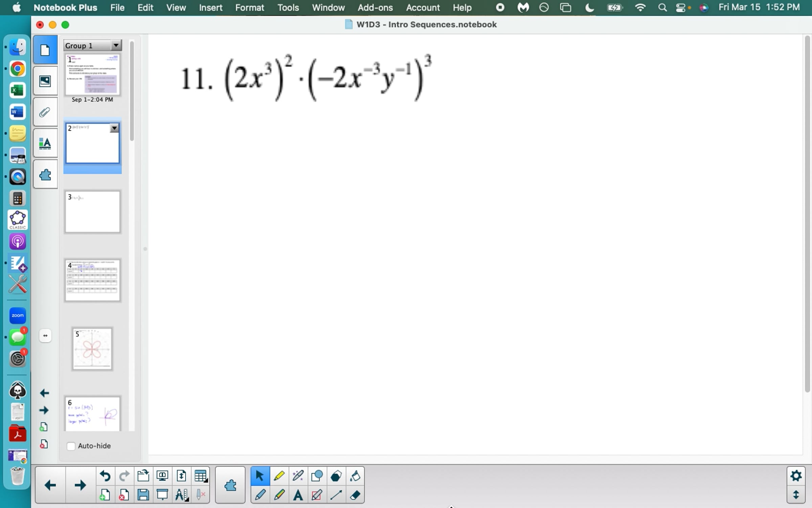This screenshot has width=812, height=508.
Task: Click the Save floppy disk icon
Action: point(143,495)
